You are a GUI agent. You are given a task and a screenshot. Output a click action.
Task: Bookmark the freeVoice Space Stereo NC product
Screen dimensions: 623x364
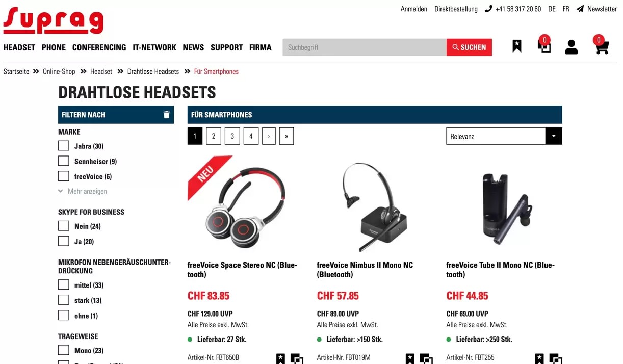(x=280, y=358)
